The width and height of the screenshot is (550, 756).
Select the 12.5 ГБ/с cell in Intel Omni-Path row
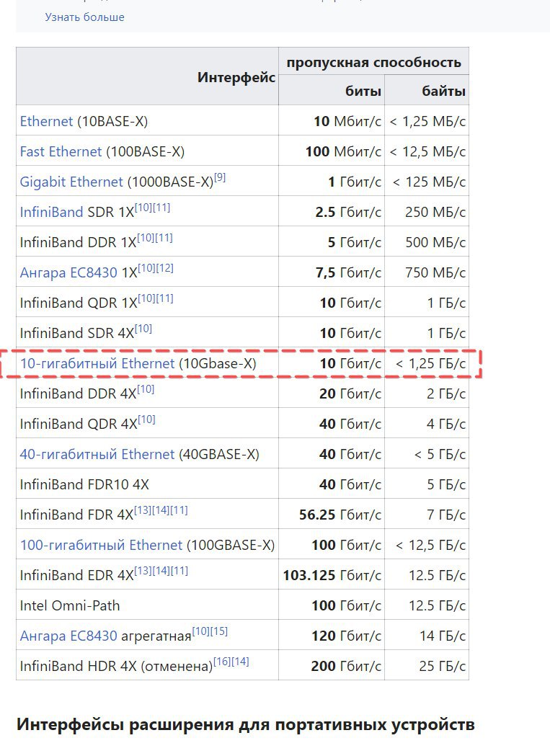coord(427,605)
